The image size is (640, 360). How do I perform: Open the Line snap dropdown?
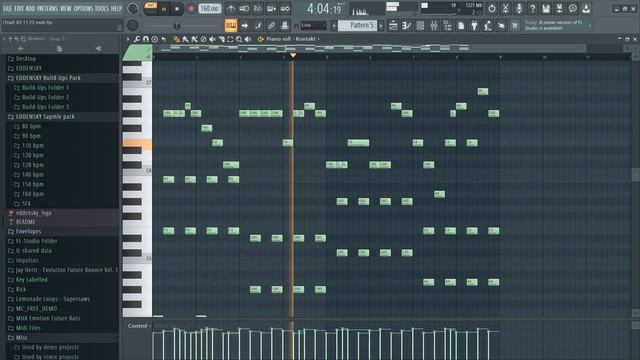pyautogui.click(x=313, y=25)
